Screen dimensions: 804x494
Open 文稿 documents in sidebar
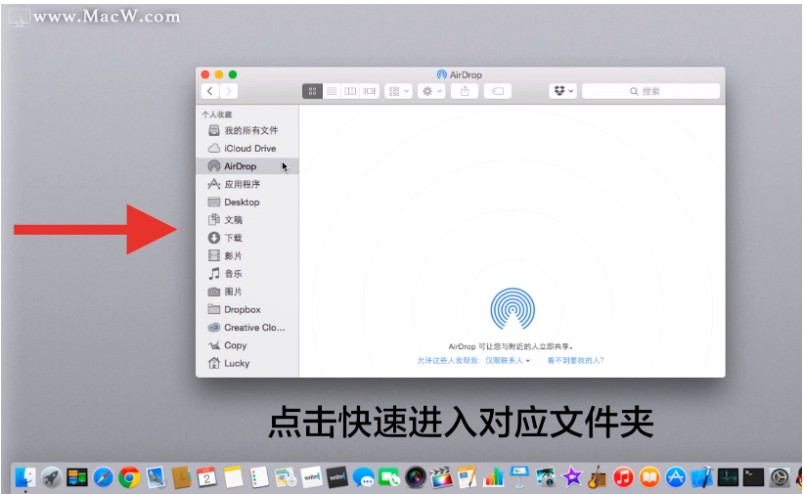247,220
